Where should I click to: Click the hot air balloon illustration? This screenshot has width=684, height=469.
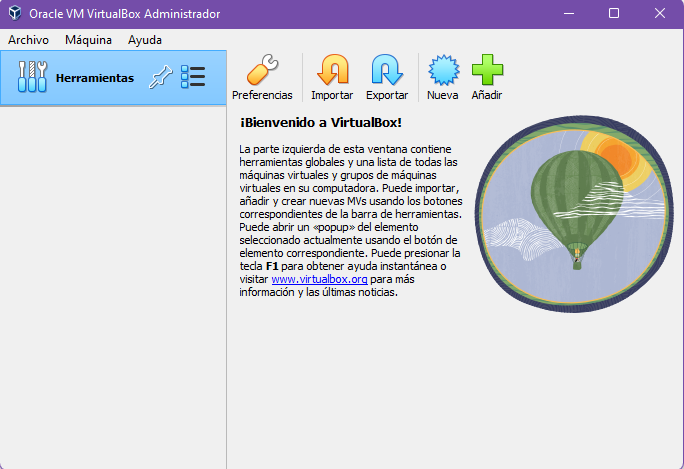pyautogui.click(x=574, y=214)
